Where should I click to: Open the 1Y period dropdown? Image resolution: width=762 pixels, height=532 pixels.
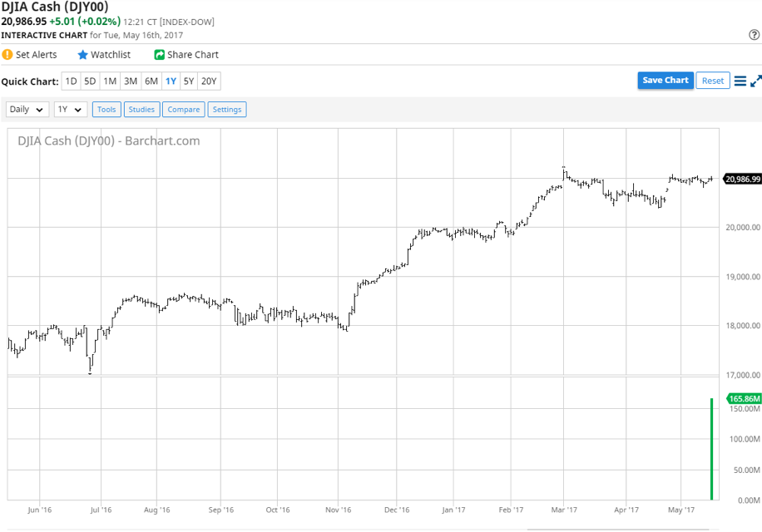71,109
